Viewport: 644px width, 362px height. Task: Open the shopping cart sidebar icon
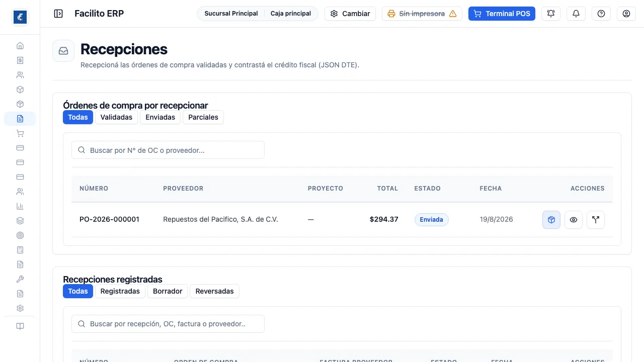coord(20,133)
